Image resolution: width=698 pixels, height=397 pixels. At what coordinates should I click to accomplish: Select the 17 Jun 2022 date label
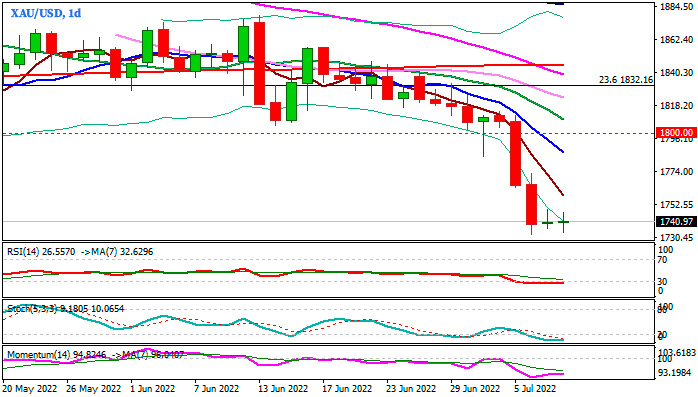[347, 389]
